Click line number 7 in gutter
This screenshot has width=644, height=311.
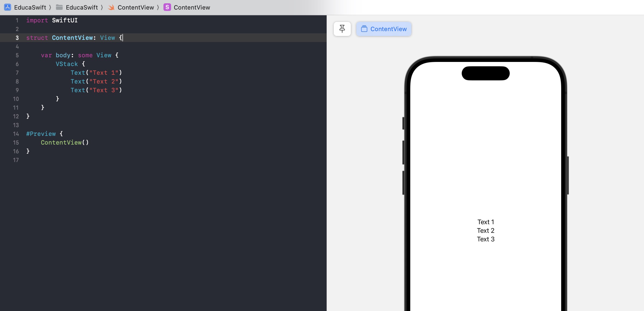click(17, 73)
